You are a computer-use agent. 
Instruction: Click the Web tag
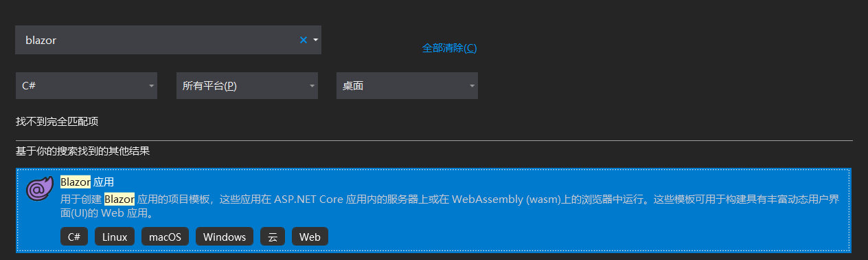click(310, 237)
